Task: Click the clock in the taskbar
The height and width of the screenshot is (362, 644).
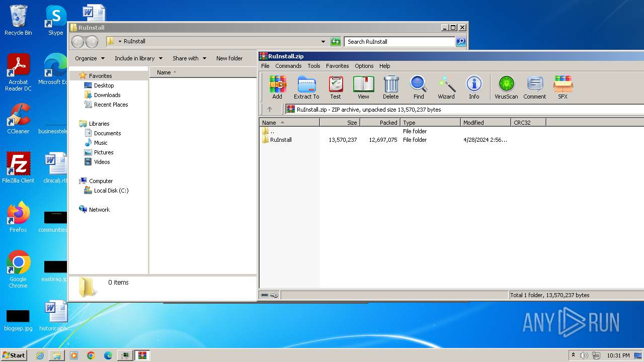Action: point(618,355)
